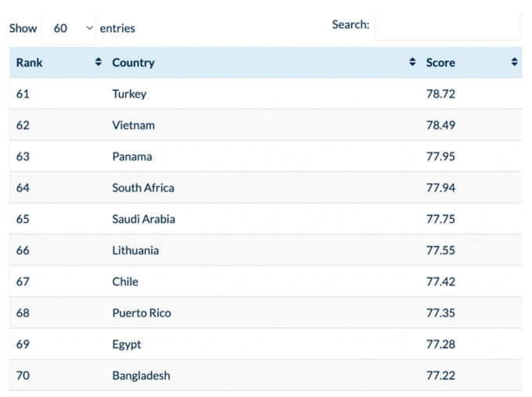This screenshot has height=397, width=532.
Task: Click the Score column sort arrows
Action: [x=514, y=62]
